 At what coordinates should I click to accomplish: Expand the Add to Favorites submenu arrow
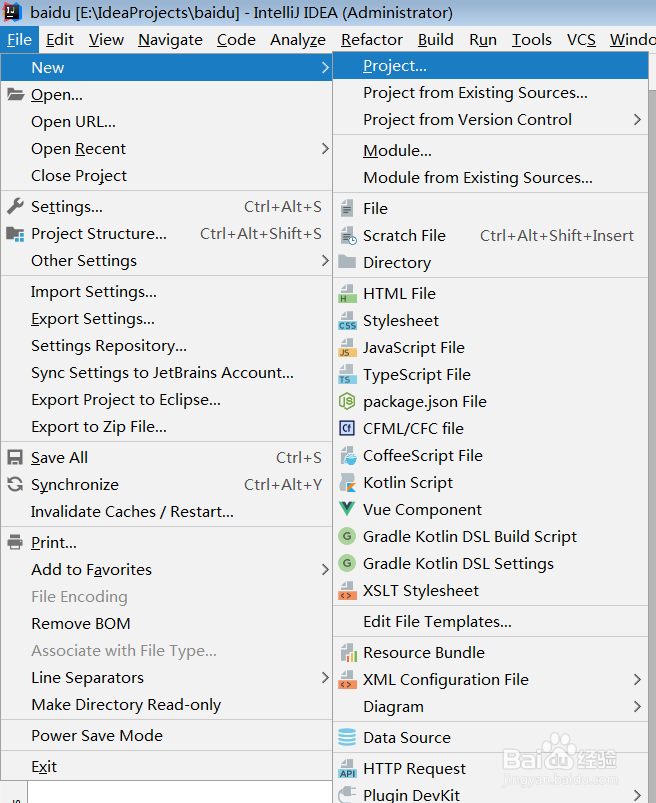tap(325, 569)
